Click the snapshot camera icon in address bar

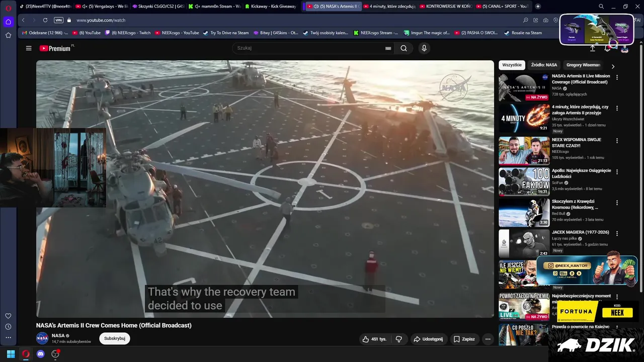546,20
